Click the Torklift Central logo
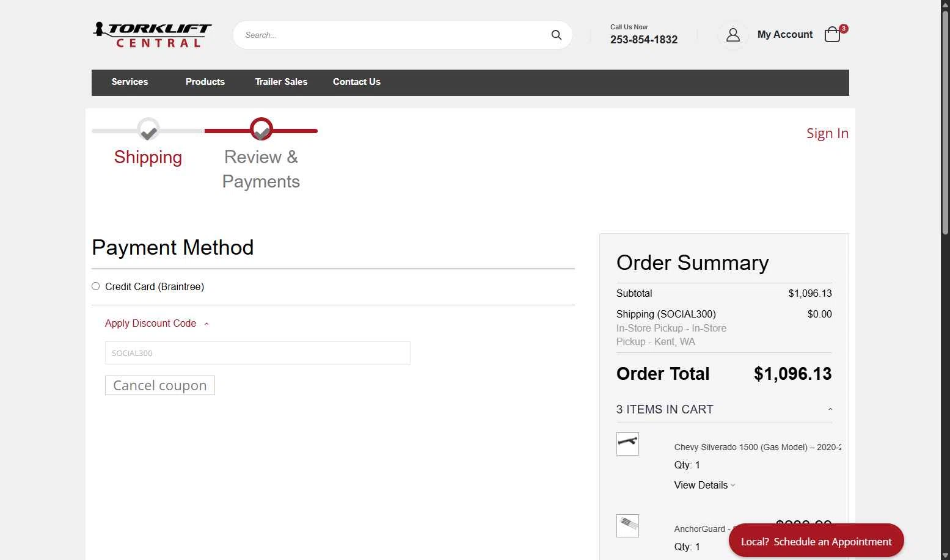The image size is (950, 560). (x=152, y=35)
